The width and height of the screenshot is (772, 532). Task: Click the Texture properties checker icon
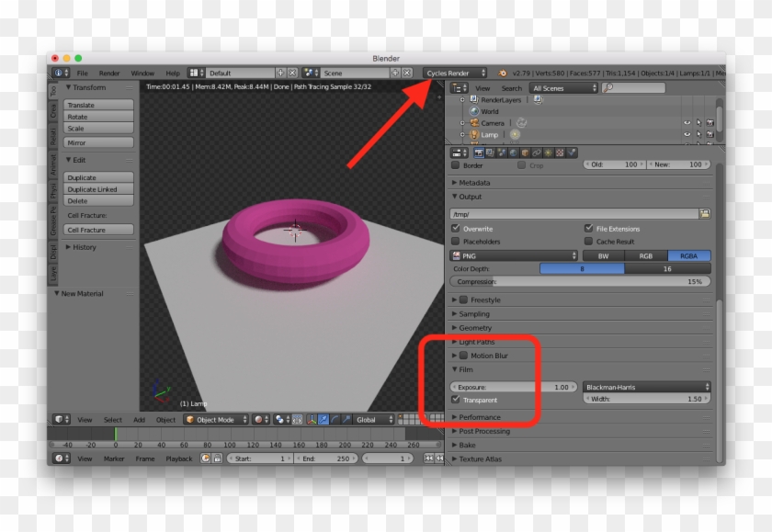point(560,153)
